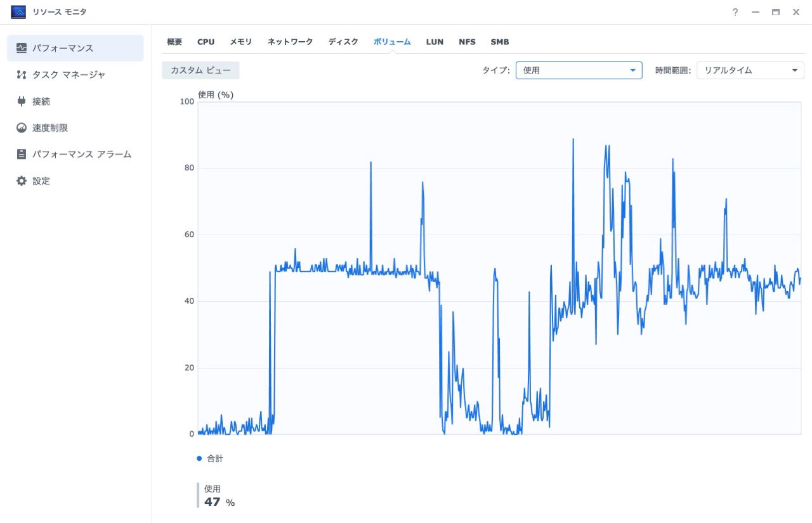This screenshot has height=523, width=812.
Task: Open help with the question mark icon
Action: (735, 12)
